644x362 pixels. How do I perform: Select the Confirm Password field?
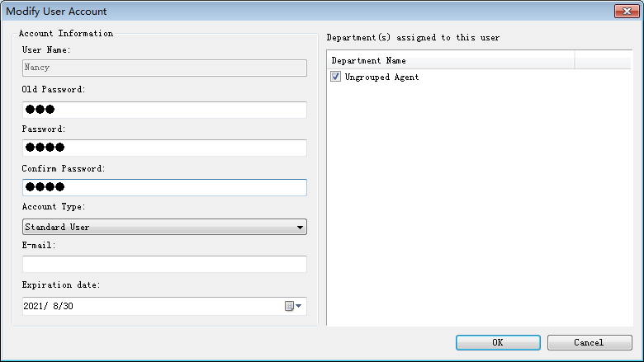click(164, 187)
